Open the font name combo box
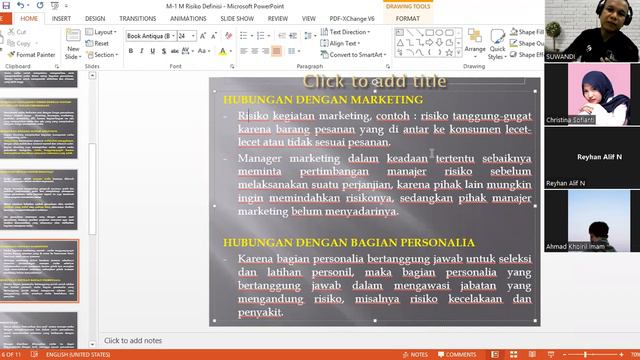 coord(151,36)
